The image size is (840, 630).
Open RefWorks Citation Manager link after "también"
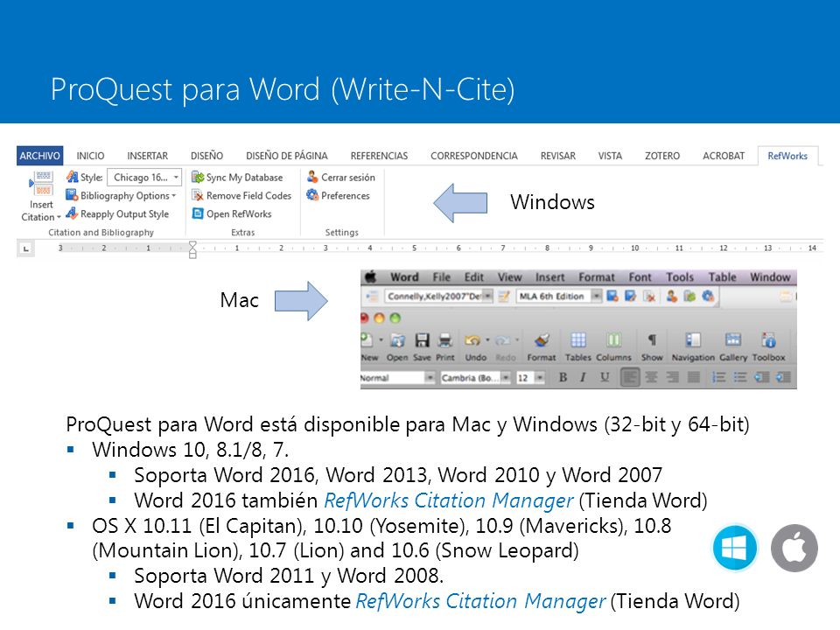click(x=449, y=500)
